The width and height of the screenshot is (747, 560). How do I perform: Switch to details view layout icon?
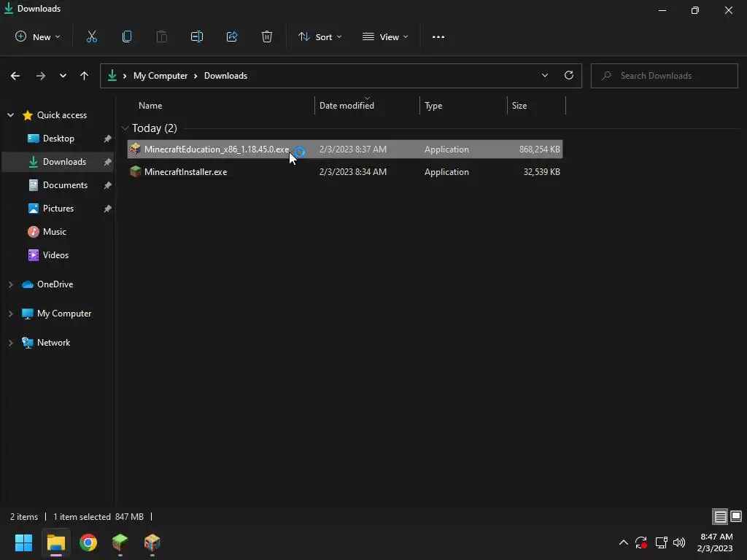point(720,516)
